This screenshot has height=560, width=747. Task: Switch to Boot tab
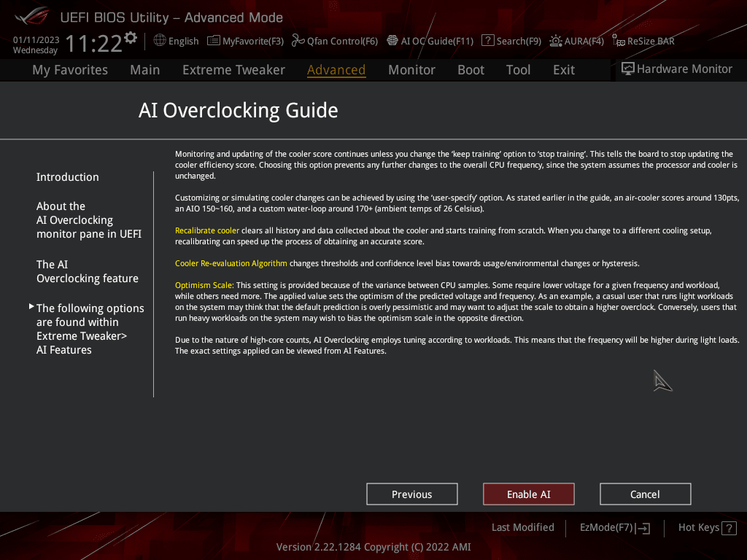pyautogui.click(x=471, y=70)
